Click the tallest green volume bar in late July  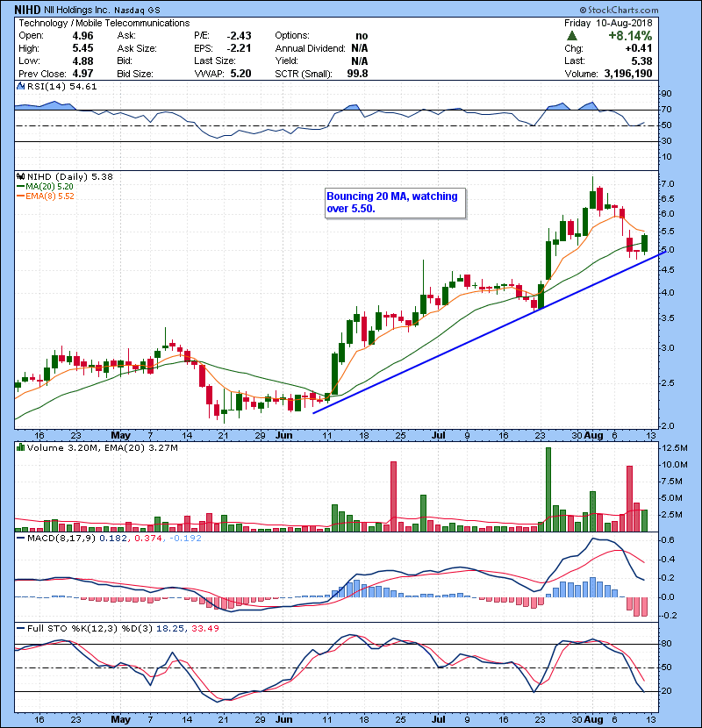point(548,489)
